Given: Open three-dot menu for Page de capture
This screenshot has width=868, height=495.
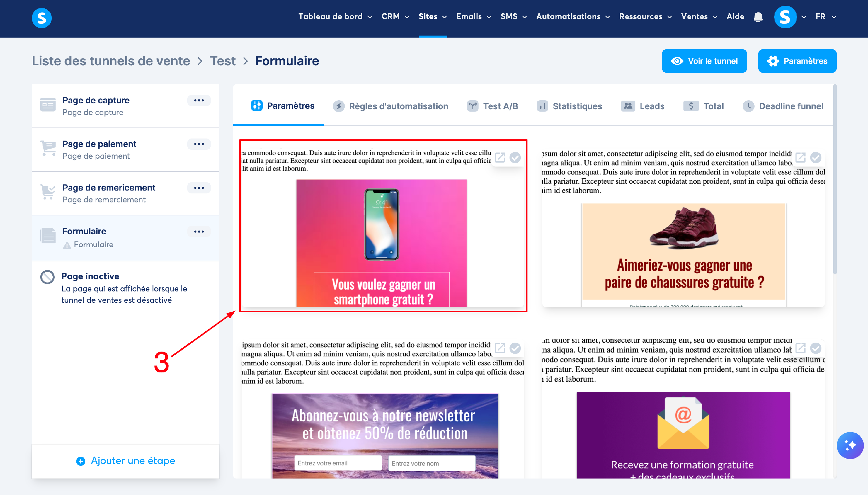Looking at the screenshot, I should [199, 100].
